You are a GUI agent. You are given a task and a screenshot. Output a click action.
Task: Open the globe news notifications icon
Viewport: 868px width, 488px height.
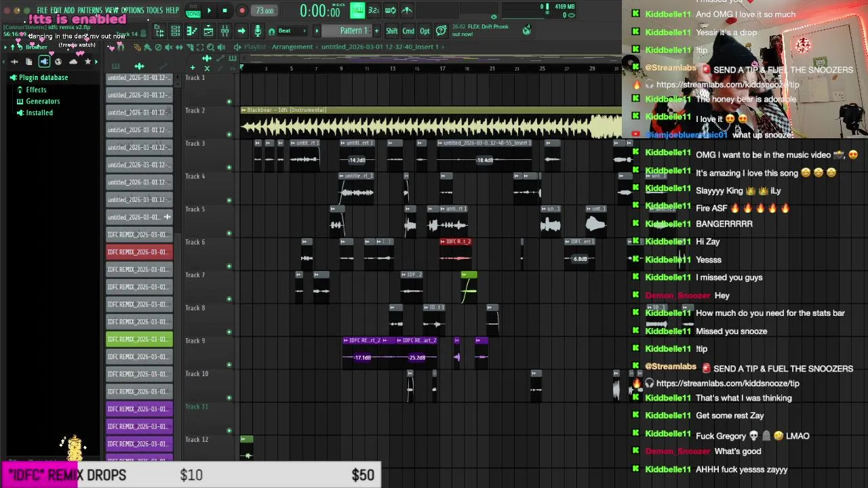click(527, 30)
